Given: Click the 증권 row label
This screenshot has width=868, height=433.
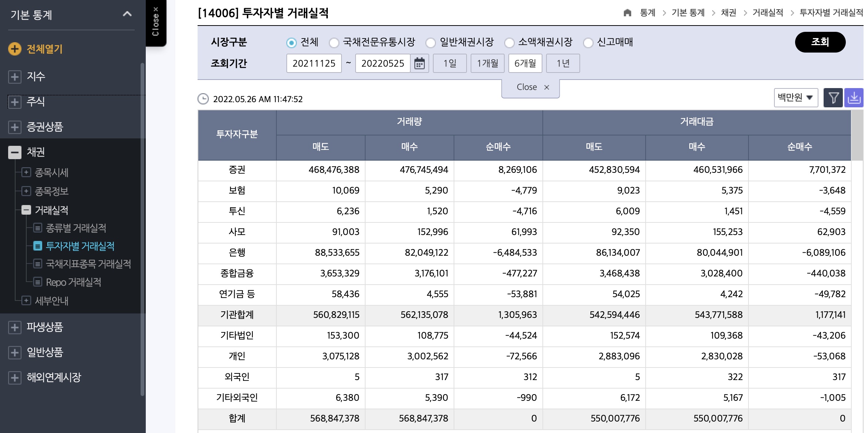Looking at the screenshot, I should click(x=237, y=170).
